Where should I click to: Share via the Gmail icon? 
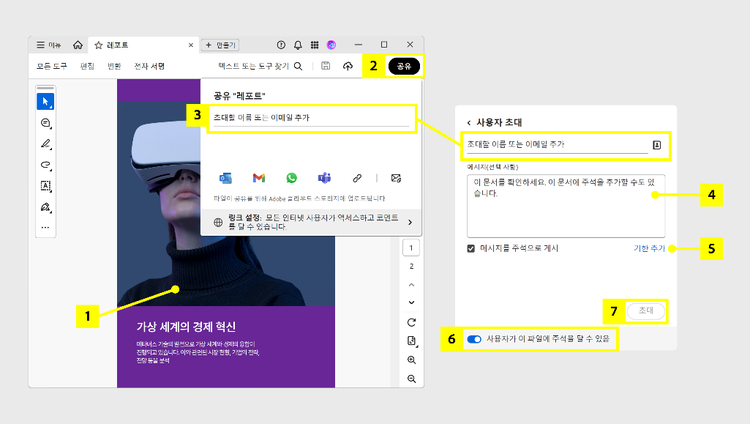point(259,178)
